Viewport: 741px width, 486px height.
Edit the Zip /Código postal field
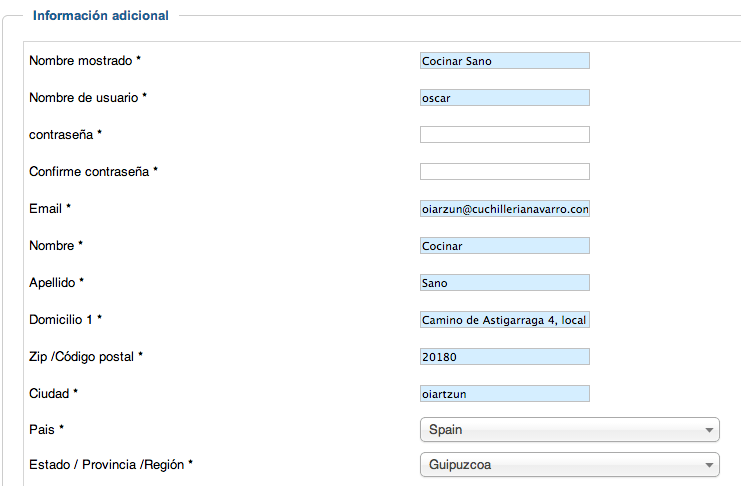505,356
